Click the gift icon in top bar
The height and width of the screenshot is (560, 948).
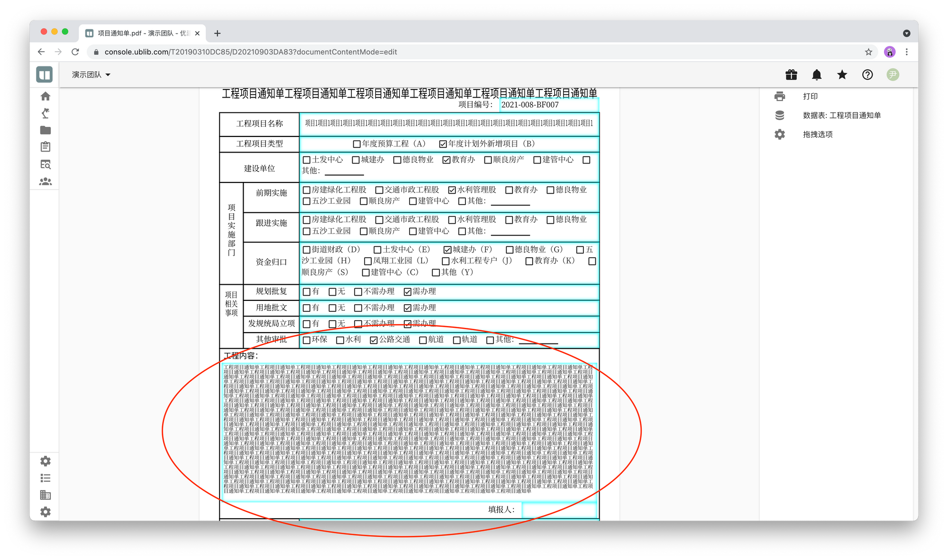point(791,75)
